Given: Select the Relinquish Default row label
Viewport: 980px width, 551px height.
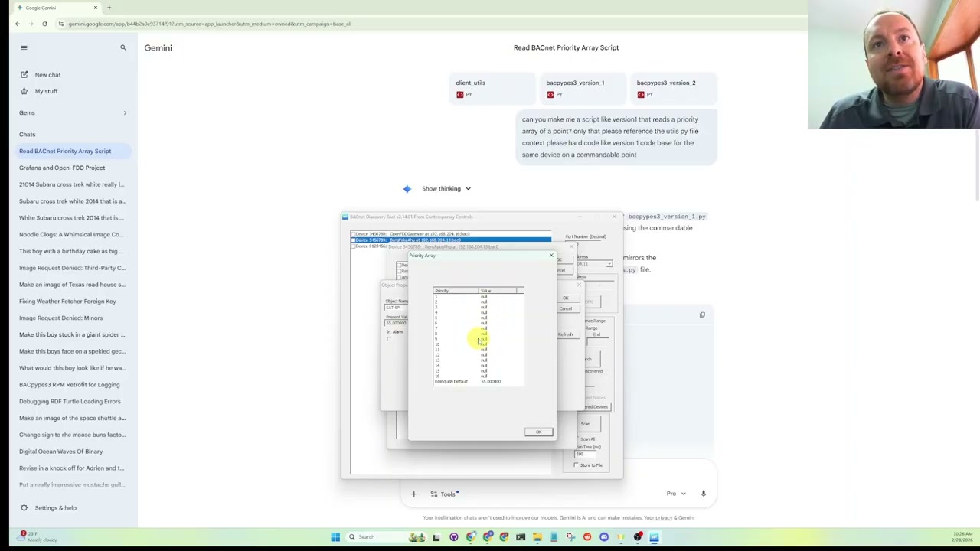Looking at the screenshot, I should [x=451, y=381].
